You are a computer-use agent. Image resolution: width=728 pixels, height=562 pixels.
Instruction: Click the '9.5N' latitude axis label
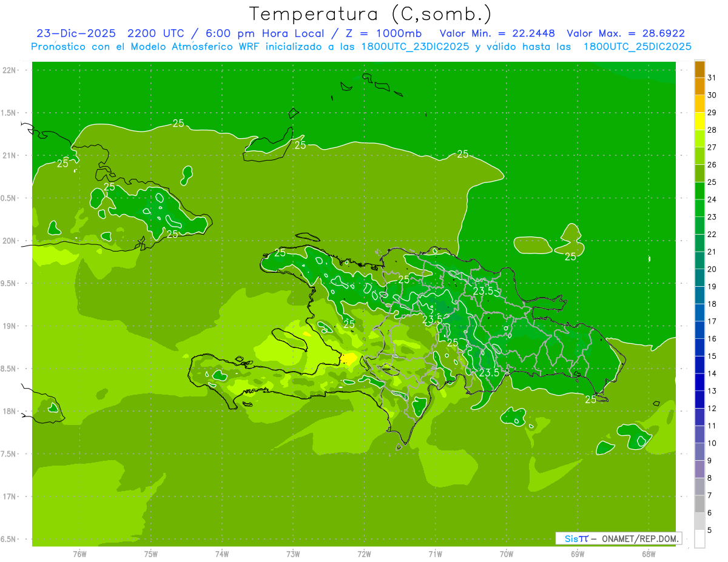coord(9,283)
